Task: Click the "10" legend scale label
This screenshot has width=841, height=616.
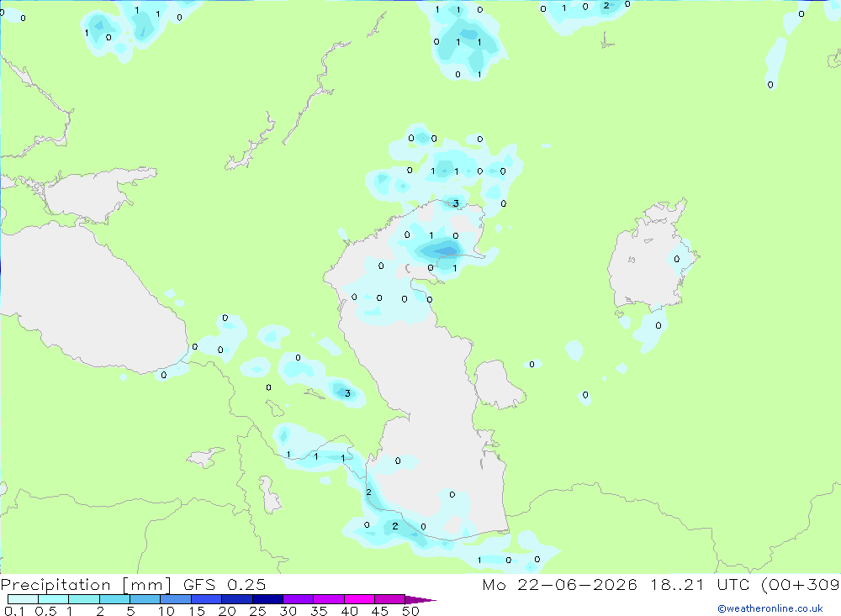Action: pyautogui.click(x=167, y=611)
